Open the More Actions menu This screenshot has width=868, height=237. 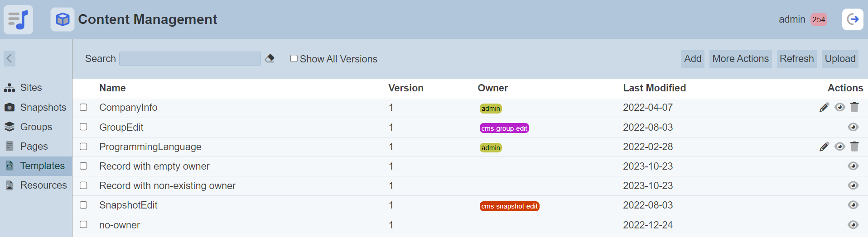point(740,59)
